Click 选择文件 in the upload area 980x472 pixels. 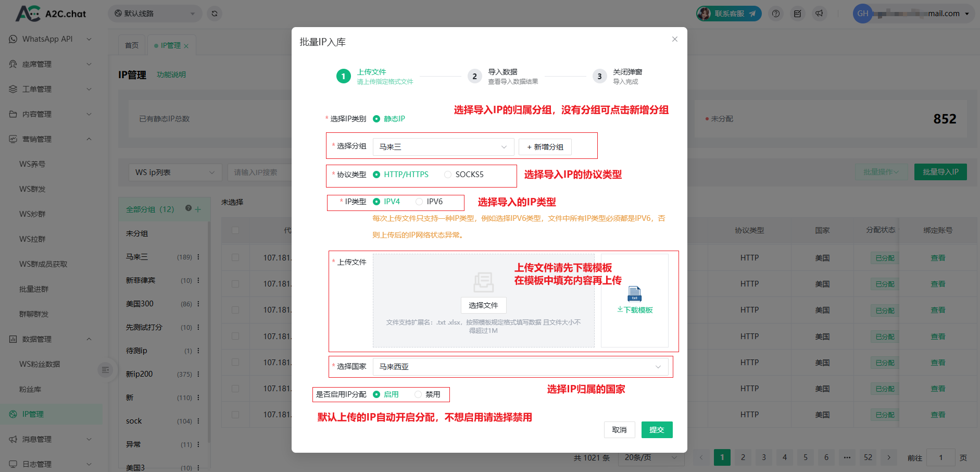pyautogui.click(x=483, y=305)
